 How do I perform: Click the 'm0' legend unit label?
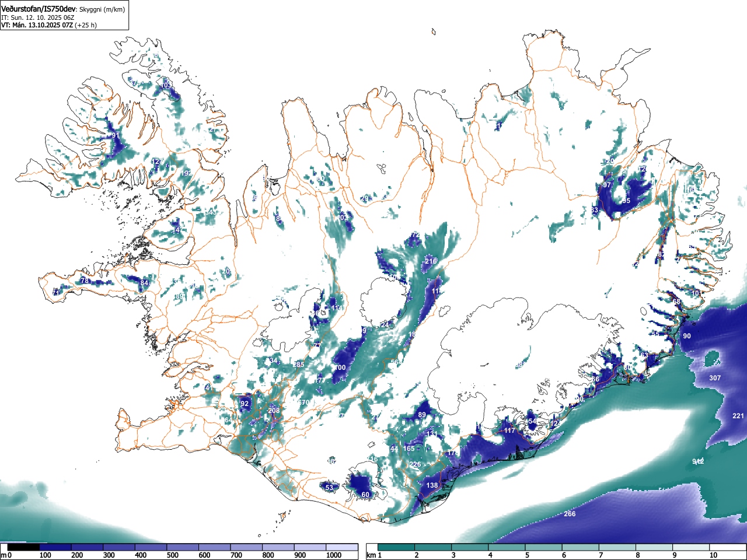tap(6, 555)
